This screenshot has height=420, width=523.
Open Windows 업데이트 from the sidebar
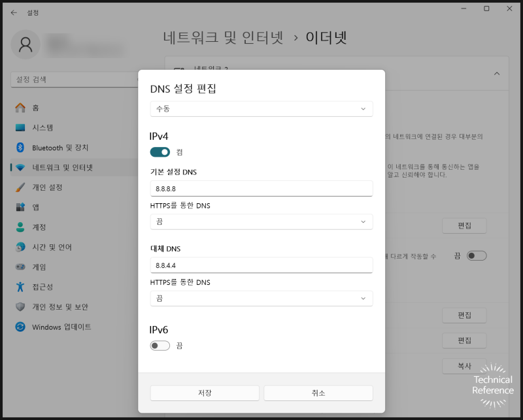pos(59,327)
